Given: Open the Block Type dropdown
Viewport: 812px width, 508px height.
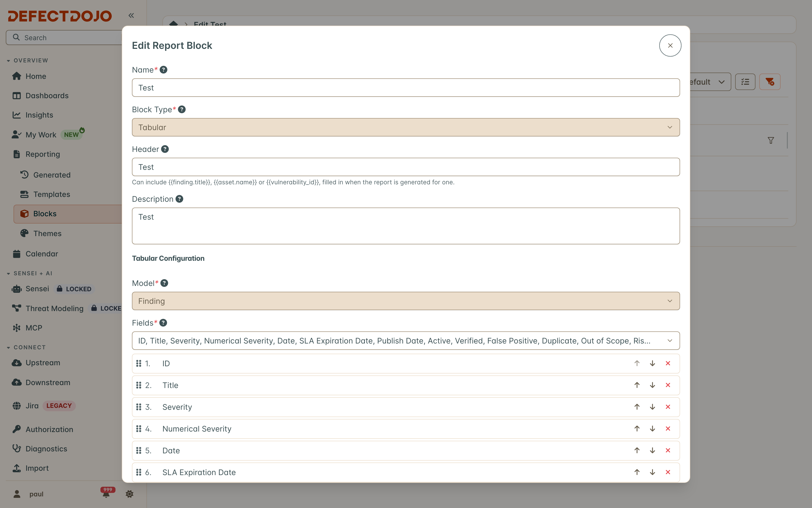Looking at the screenshot, I should pyautogui.click(x=406, y=127).
